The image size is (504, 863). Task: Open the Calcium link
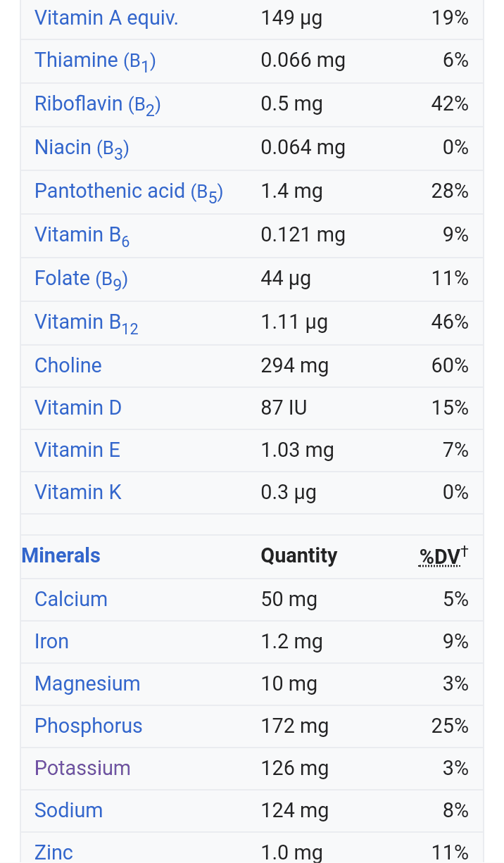click(x=71, y=599)
